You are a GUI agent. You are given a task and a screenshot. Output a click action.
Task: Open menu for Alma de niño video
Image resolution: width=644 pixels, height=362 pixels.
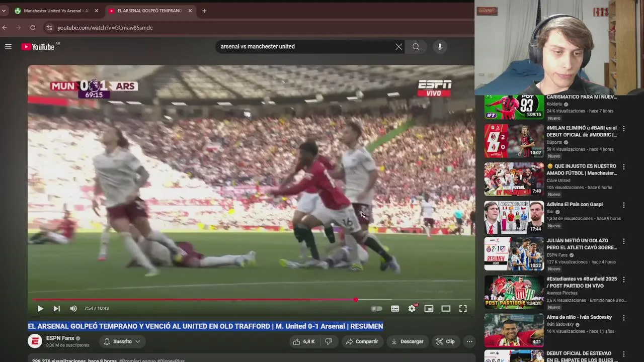pyautogui.click(x=623, y=318)
